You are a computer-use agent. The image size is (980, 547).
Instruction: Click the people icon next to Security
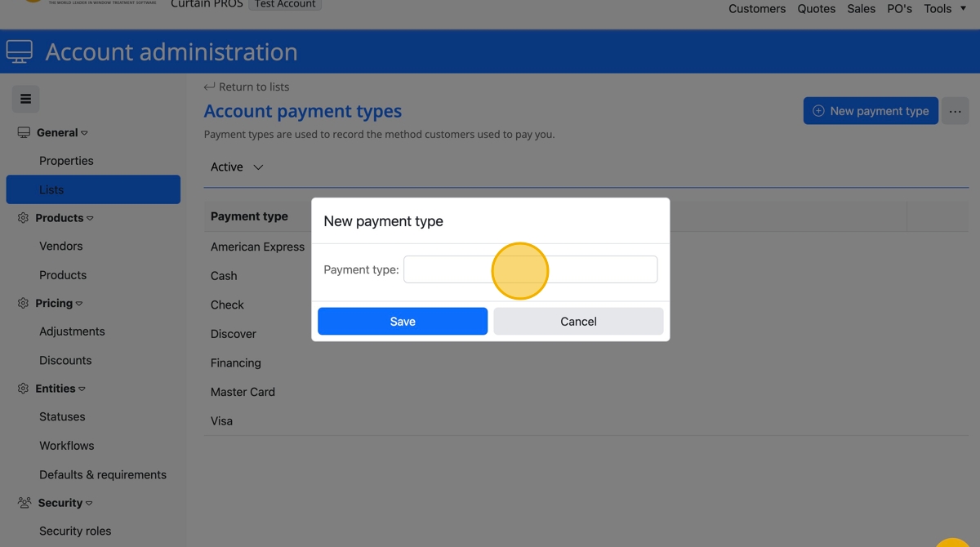pyautogui.click(x=24, y=503)
